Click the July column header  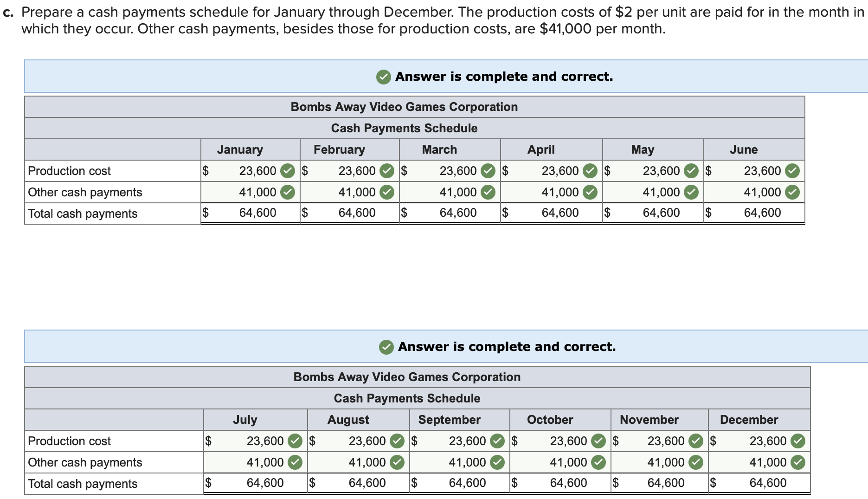pyautogui.click(x=245, y=419)
